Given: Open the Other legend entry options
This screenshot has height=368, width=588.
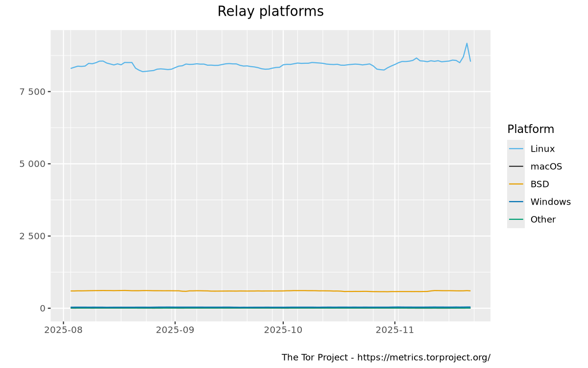Looking at the screenshot, I should click(x=543, y=219).
